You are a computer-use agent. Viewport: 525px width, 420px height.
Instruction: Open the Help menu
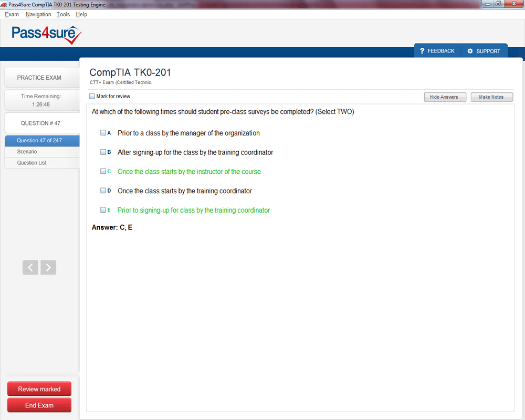81,14
